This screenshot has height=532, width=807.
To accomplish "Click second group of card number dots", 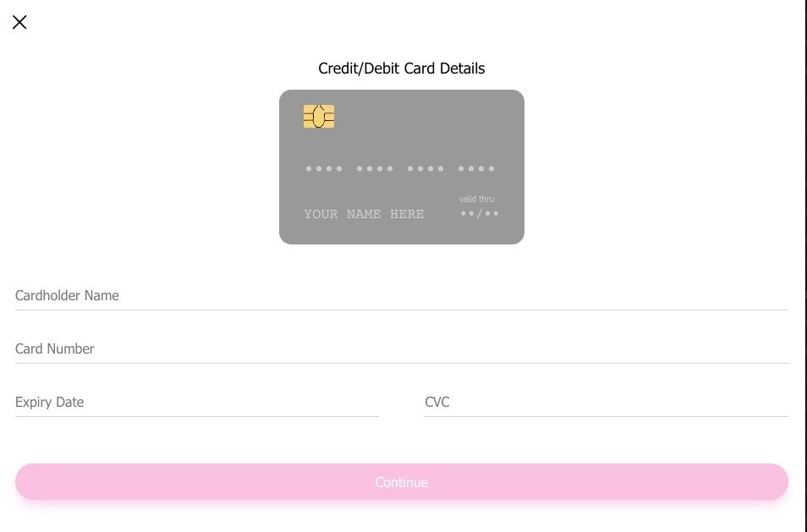I will (375, 169).
